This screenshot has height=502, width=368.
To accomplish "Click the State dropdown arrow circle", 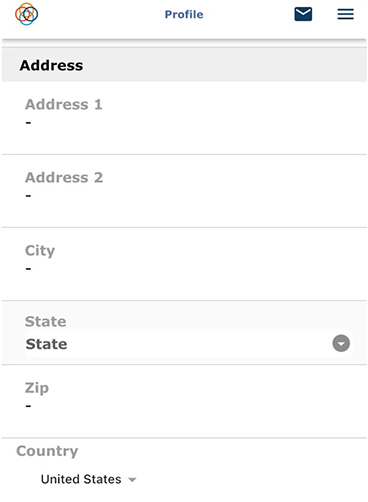I will [341, 343].
